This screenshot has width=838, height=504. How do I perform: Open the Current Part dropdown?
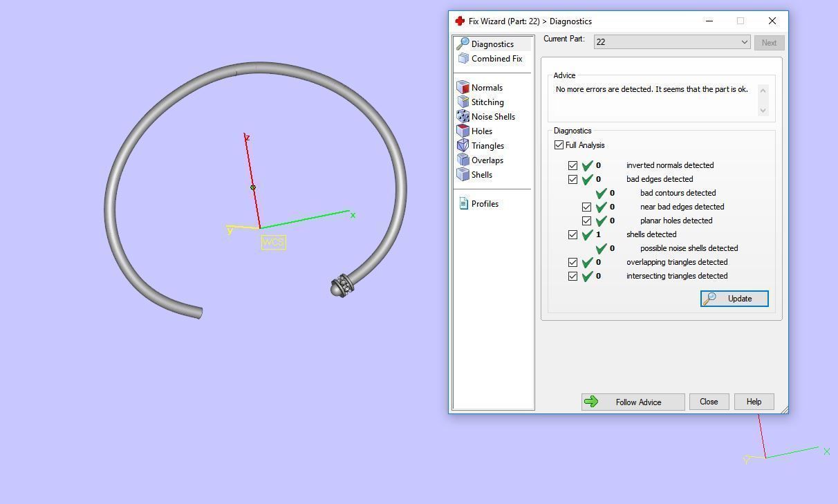coord(672,42)
